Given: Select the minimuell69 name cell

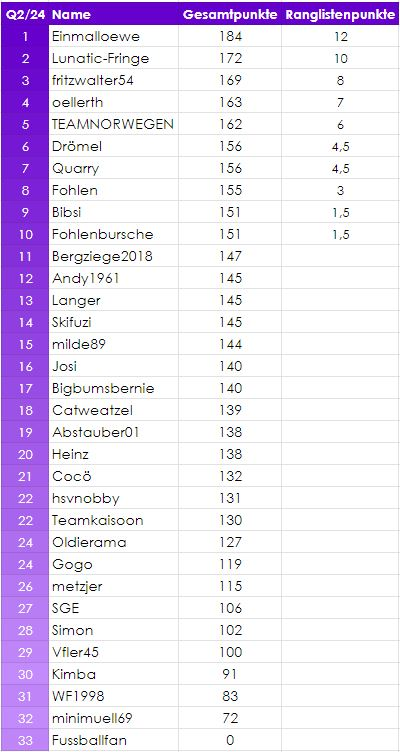Looking at the screenshot, I should (114, 719).
